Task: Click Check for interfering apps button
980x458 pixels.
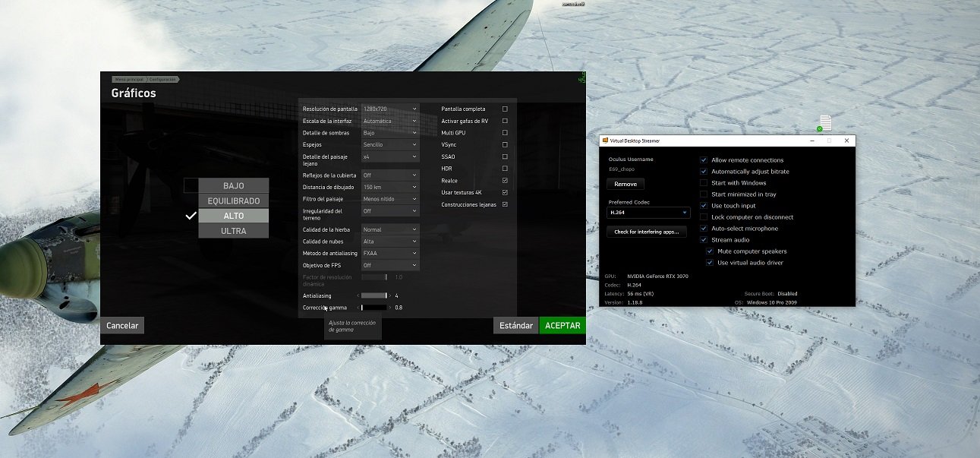Action: (x=646, y=232)
